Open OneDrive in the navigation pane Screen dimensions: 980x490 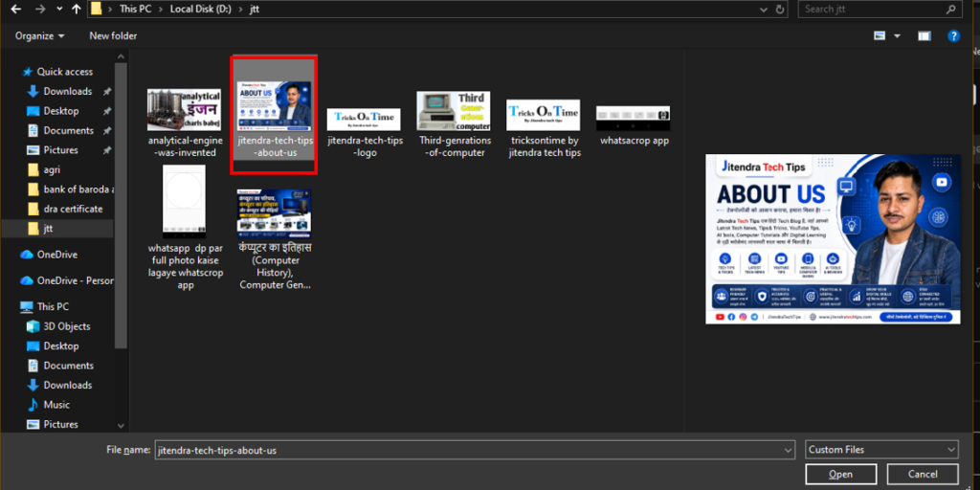(57, 255)
